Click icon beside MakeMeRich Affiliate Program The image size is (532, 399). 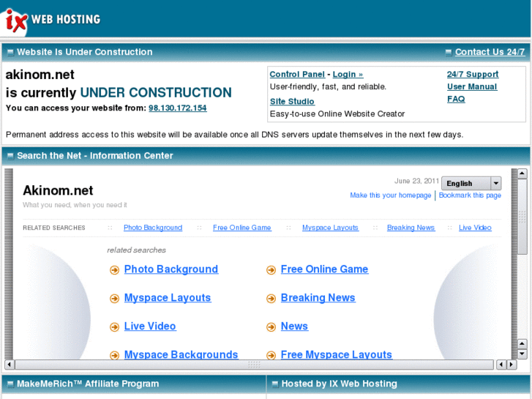pos(10,384)
